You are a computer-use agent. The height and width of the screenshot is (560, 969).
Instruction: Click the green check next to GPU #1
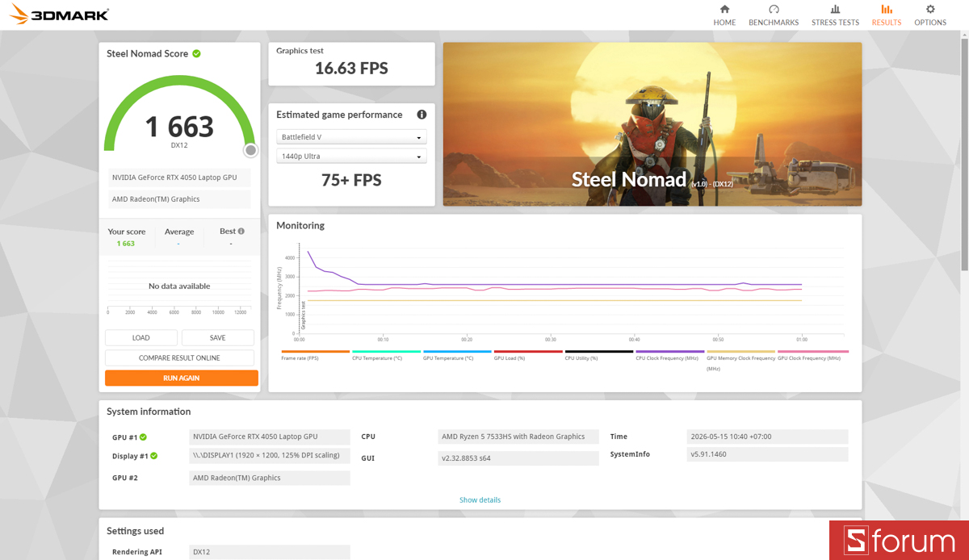pyautogui.click(x=143, y=437)
